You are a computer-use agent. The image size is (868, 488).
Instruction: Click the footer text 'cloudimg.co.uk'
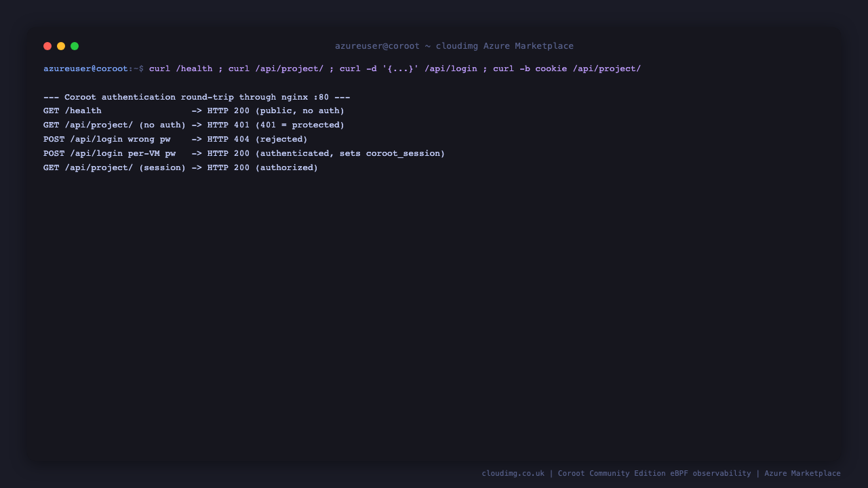click(x=513, y=473)
